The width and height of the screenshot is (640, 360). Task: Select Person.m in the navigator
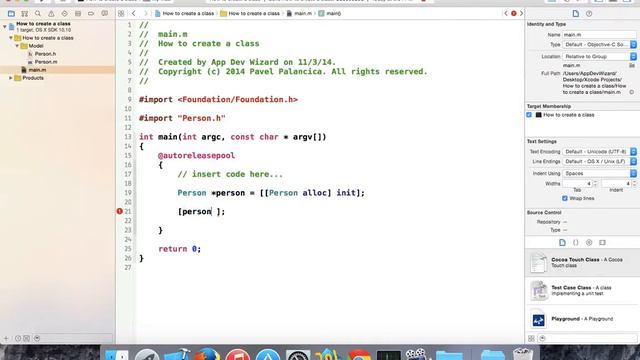(x=45, y=62)
